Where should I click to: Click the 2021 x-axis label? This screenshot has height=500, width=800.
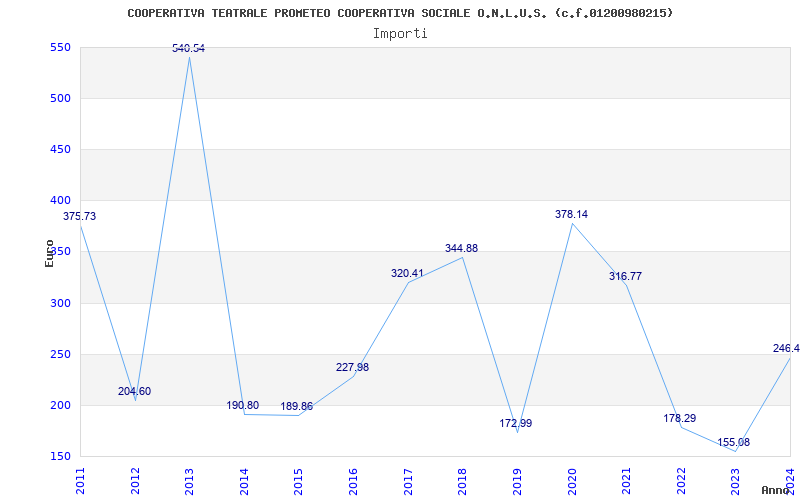pyautogui.click(x=626, y=481)
